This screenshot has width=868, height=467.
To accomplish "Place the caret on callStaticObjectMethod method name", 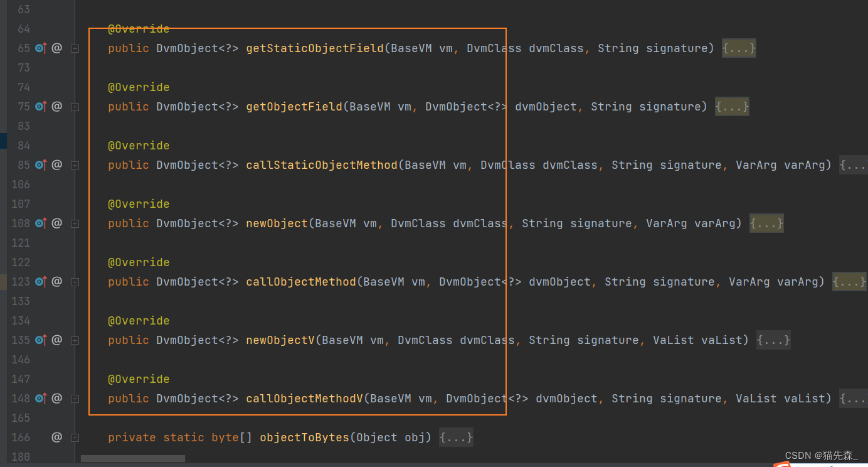I will point(321,164).
